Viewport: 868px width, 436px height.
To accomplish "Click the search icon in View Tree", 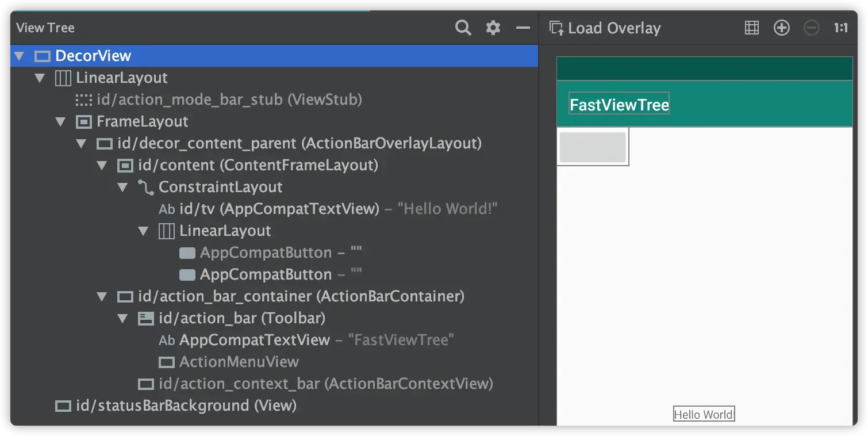I will (463, 28).
